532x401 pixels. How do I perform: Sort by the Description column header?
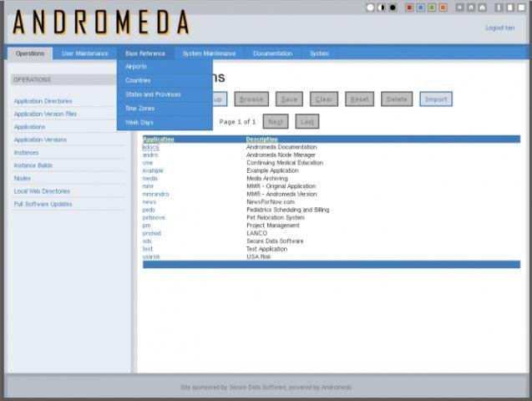pyautogui.click(x=262, y=139)
